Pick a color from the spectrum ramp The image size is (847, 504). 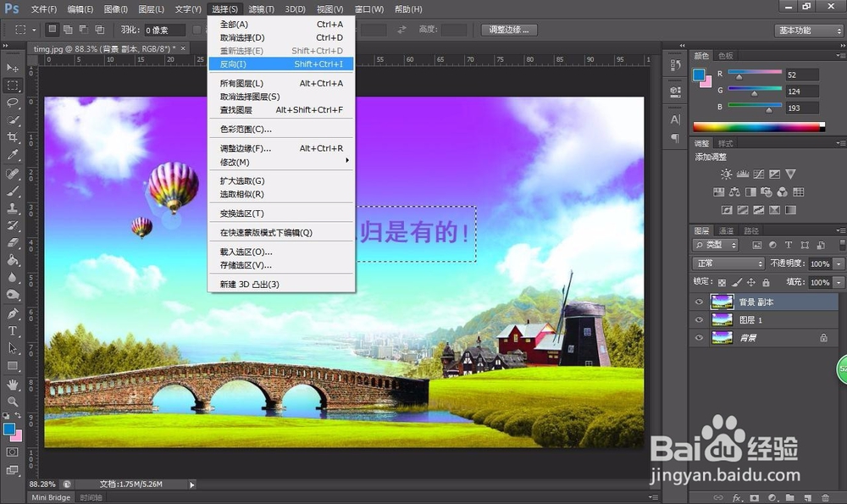[x=759, y=127]
